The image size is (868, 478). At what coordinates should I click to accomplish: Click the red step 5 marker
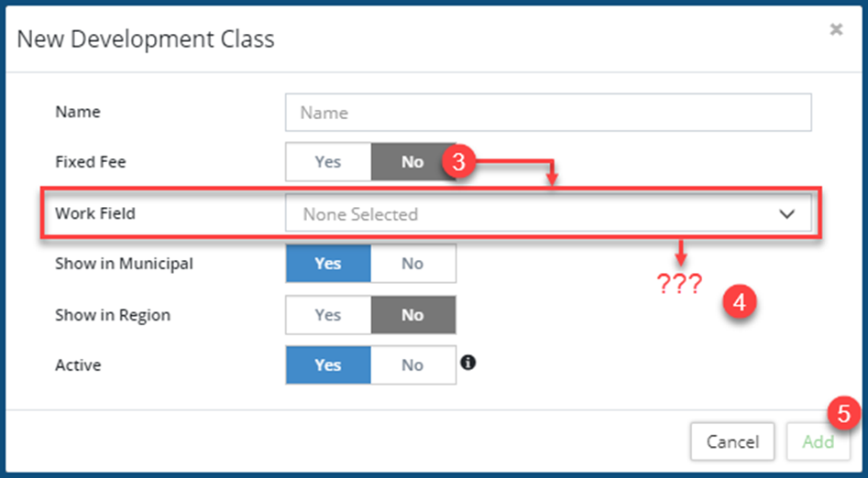pyautogui.click(x=842, y=414)
